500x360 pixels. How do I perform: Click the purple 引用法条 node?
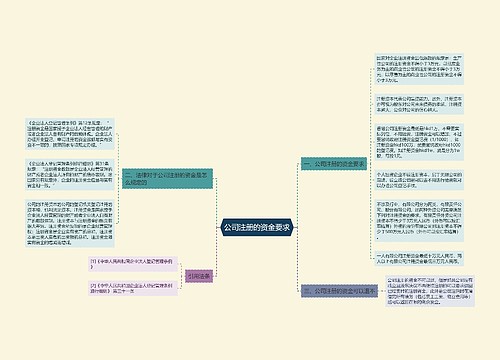point(199,276)
